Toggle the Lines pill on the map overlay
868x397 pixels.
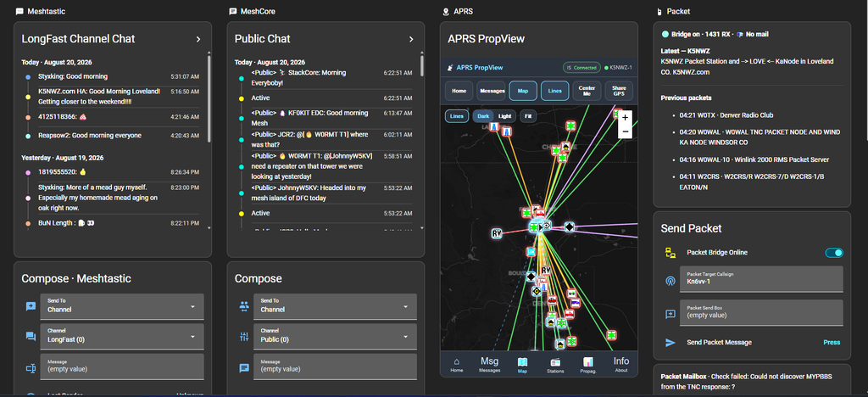coord(457,116)
